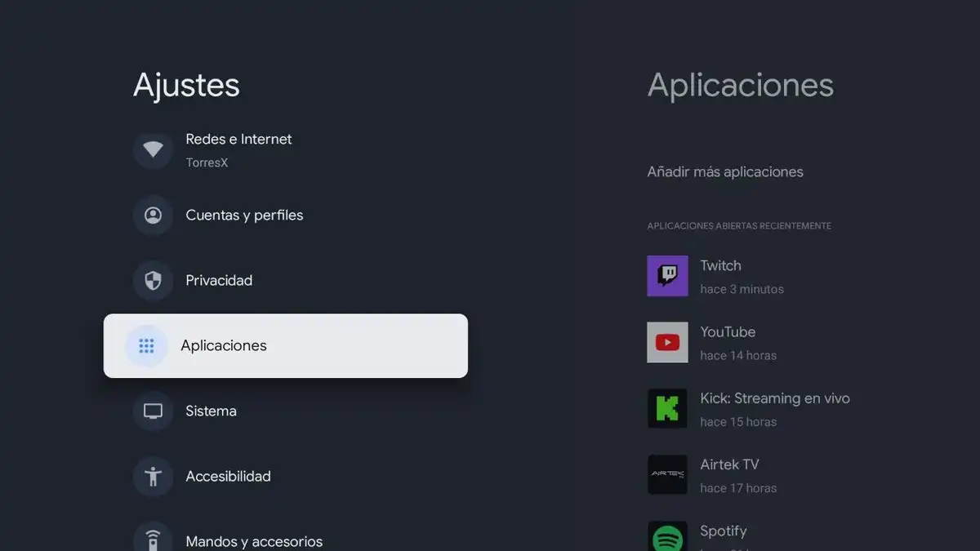This screenshot has width=980, height=551.
Task: Click the Wi-Fi icon for Redes e Internet
Action: pos(153,150)
